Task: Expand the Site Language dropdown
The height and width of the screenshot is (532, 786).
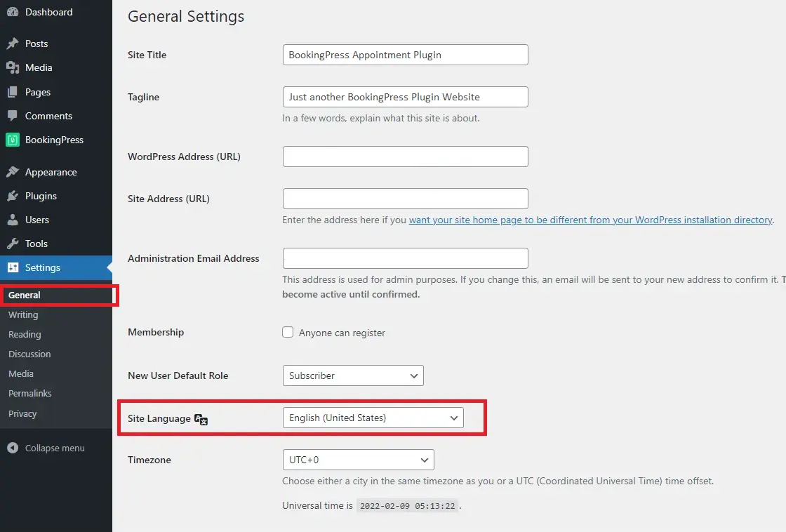Action: 373,418
